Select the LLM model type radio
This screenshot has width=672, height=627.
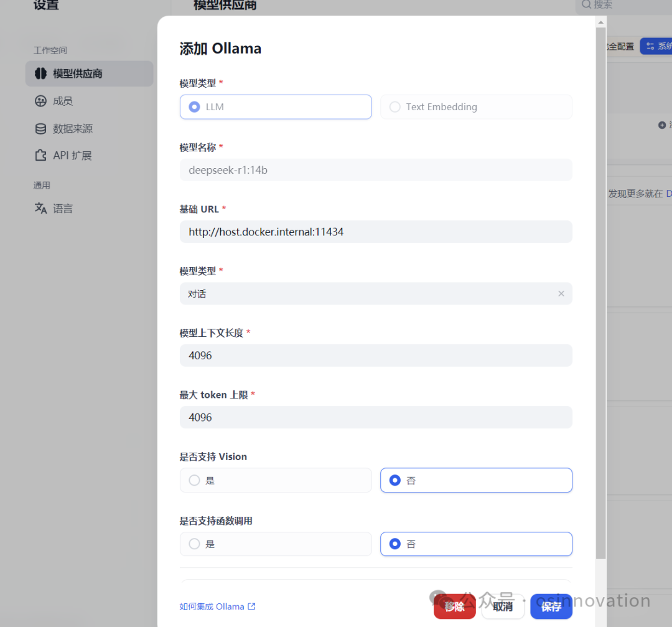point(276,107)
